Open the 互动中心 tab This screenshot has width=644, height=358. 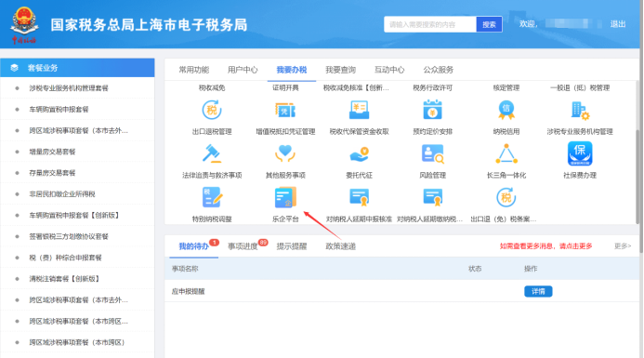coord(389,70)
